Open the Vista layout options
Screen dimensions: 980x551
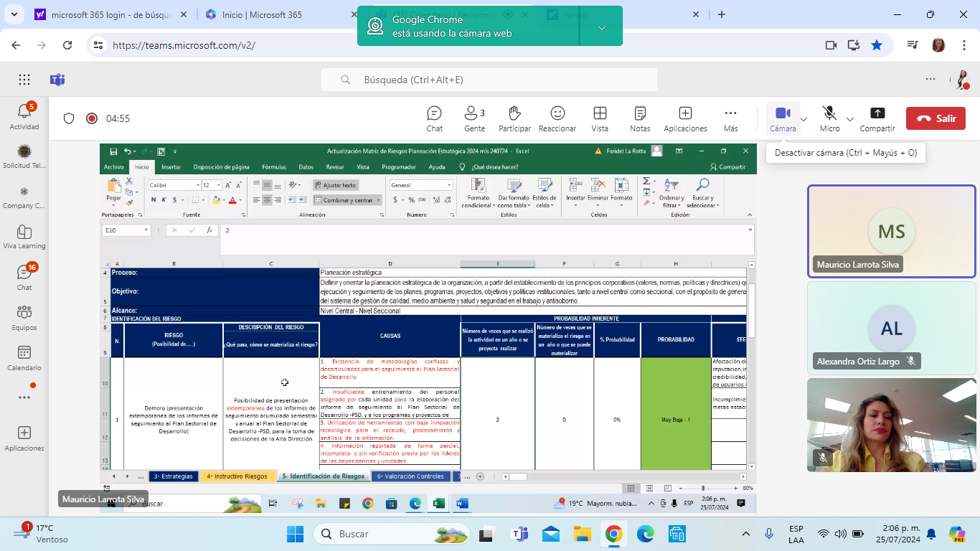coord(600,118)
